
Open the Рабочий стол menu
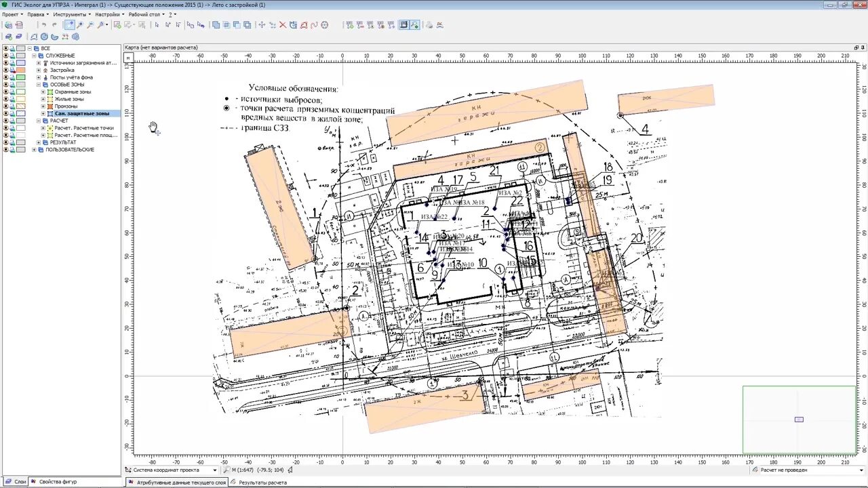[146, 14]
